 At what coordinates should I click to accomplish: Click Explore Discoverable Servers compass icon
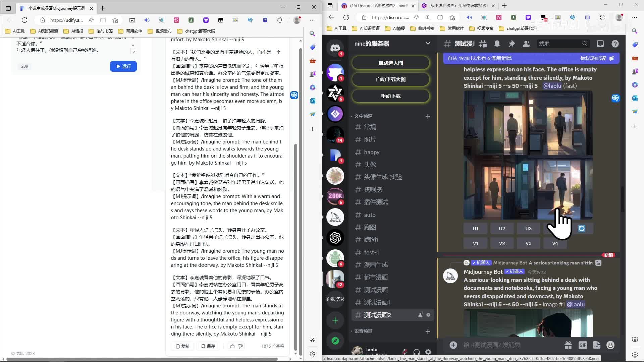click(x=335, y=341)
